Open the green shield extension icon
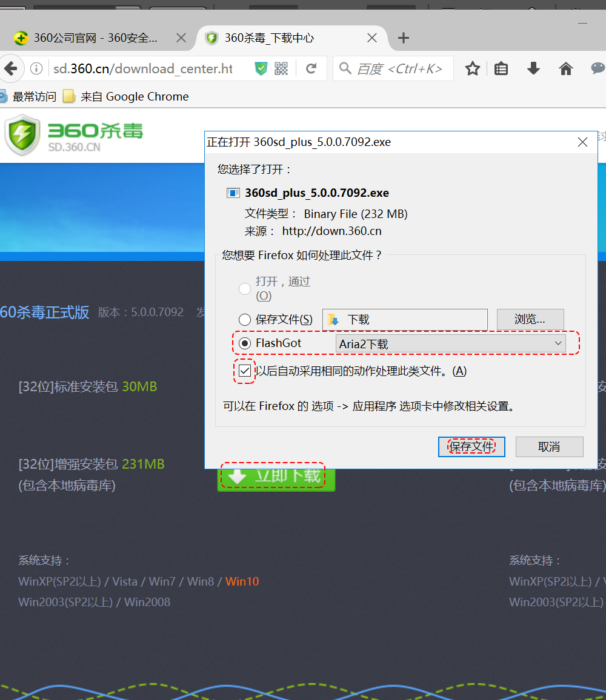The height and width of the screenshot is (700, 606). click(261, 68)
